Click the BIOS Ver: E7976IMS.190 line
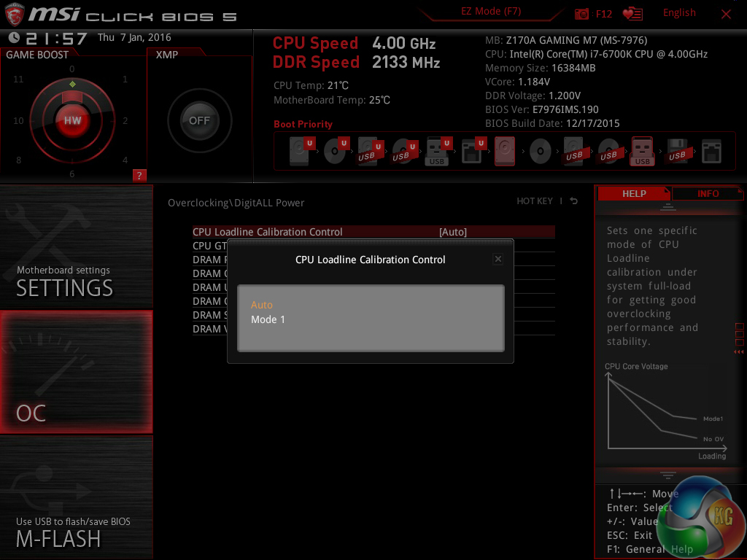The width and height of the screenshot is (747, 560). click(x=542, y=109)
